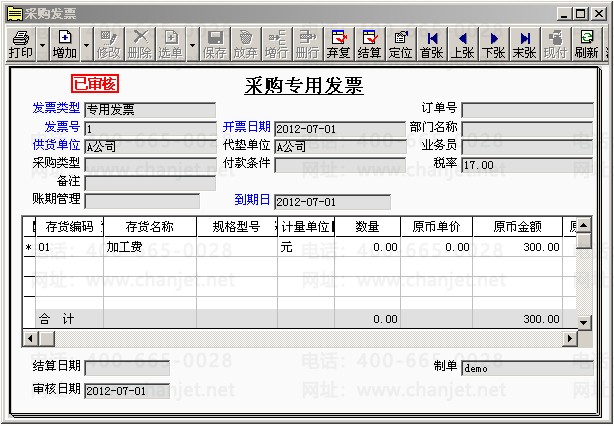Click the 打印 print icon

pyautogui.click(x=21, y=44)
